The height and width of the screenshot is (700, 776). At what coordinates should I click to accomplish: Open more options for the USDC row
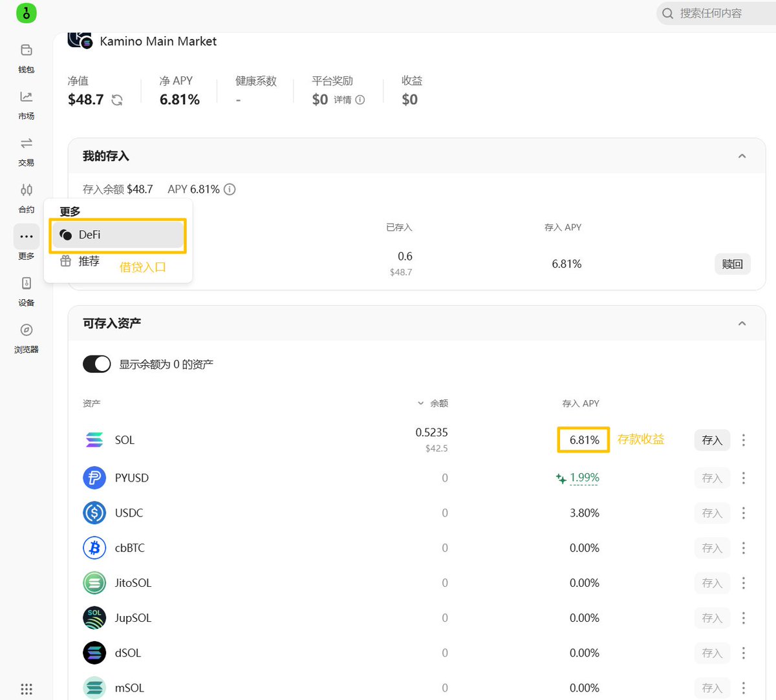tap(744, 513)
